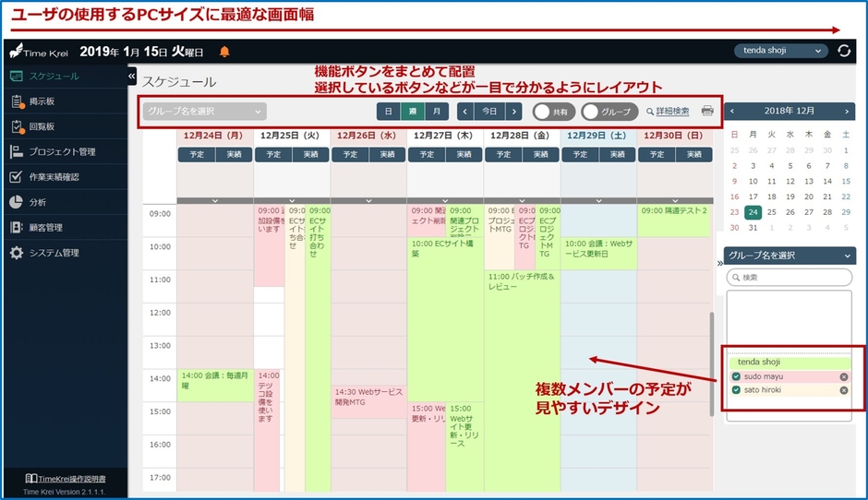Click the 掲示板 sidebar icon
The height and width of the screenshot is (500, 868).
coord(18,101)
